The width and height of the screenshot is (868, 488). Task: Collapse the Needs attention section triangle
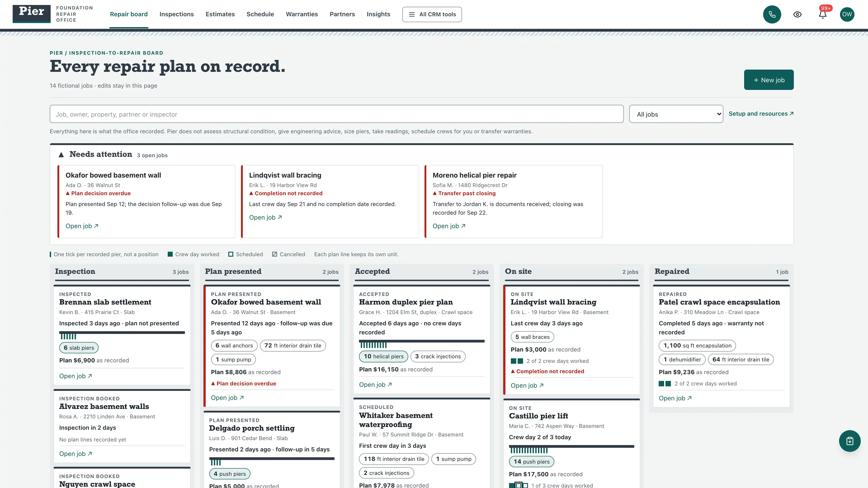(x=61, y=155)
